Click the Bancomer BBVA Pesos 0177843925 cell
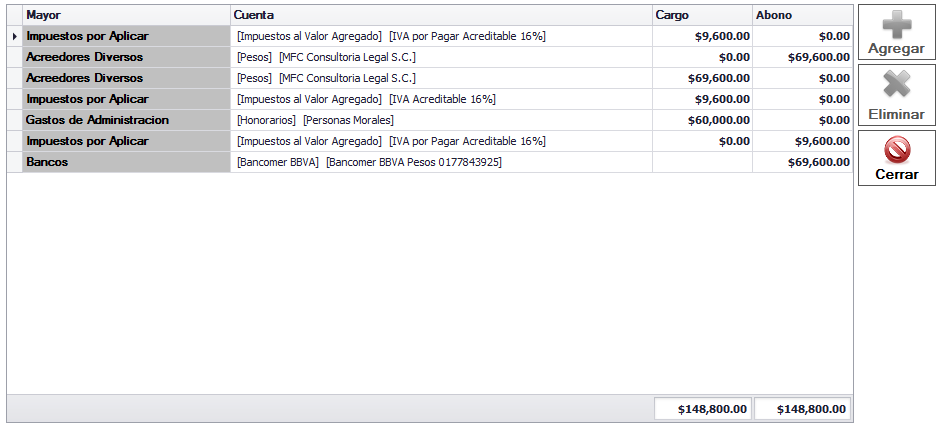The width and height of the screenshot is (944, 432). click(x=441, y=162)
